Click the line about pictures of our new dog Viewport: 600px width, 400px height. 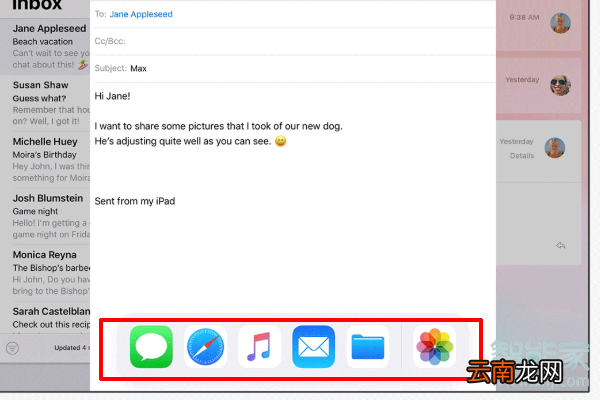click(218, 126)
